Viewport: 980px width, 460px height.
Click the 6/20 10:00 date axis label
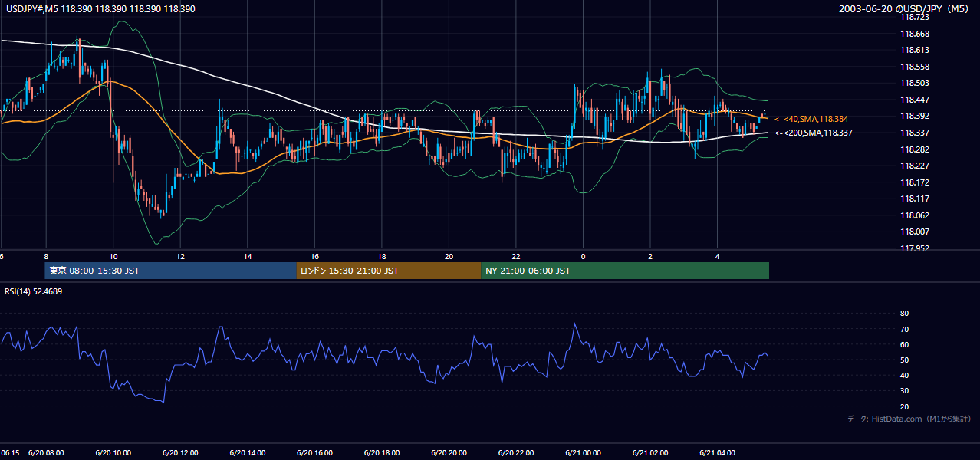(x=113, y=453)
